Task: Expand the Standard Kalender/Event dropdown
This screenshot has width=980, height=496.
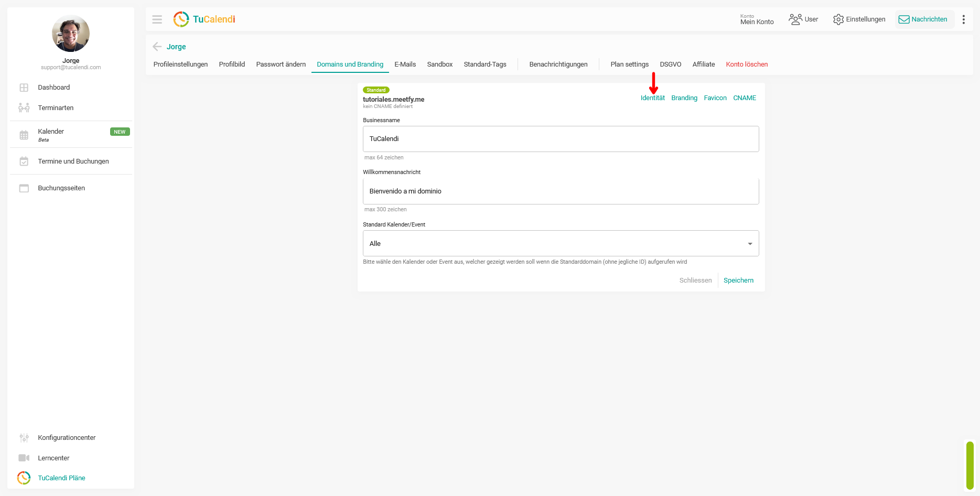Action: coord(561,243)
